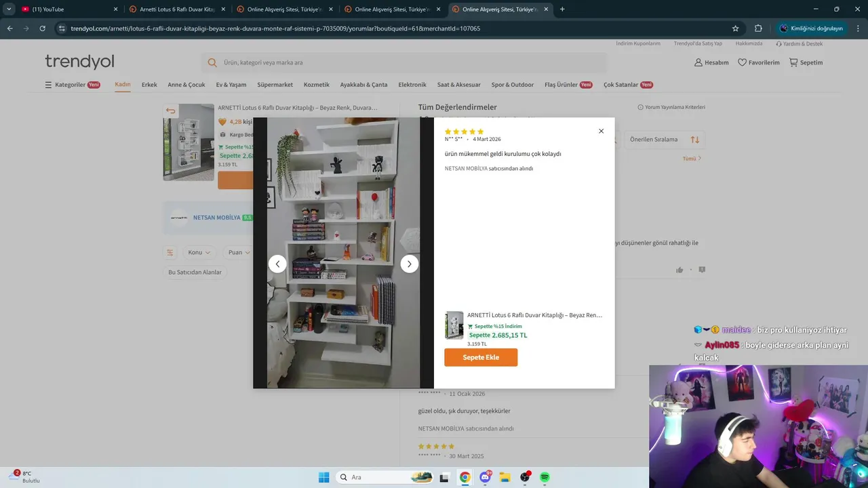Like the review with thumbs up
Viewport: 868px width, 488px height.
pyautogui.click(x=679, y=270)
